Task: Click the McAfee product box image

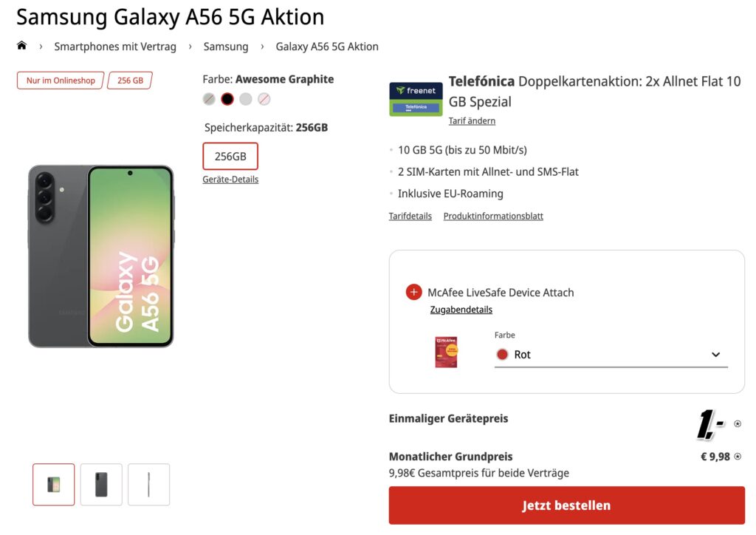Action: (446, 352)
